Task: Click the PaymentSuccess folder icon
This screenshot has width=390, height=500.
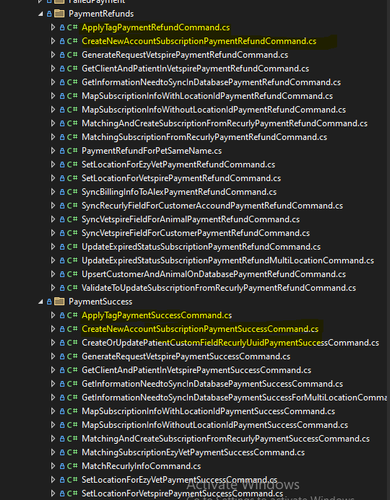Action: pyautogui.click(x=59, y=302)
